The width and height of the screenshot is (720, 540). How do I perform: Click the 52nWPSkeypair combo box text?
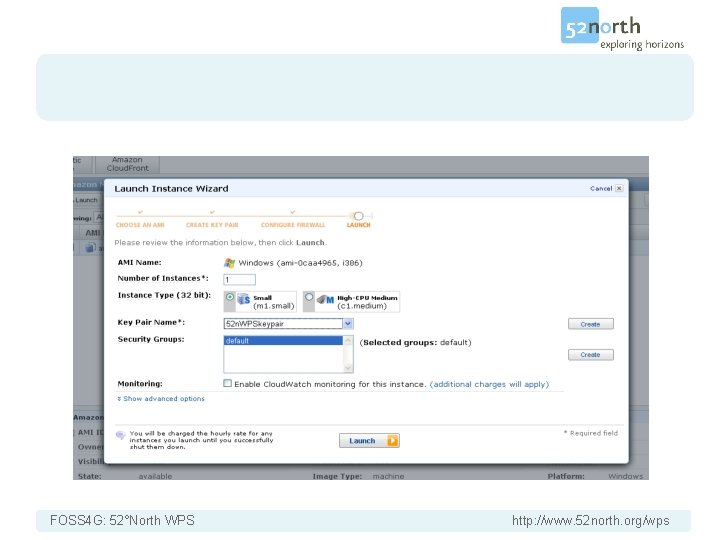(x=255, y=324)
